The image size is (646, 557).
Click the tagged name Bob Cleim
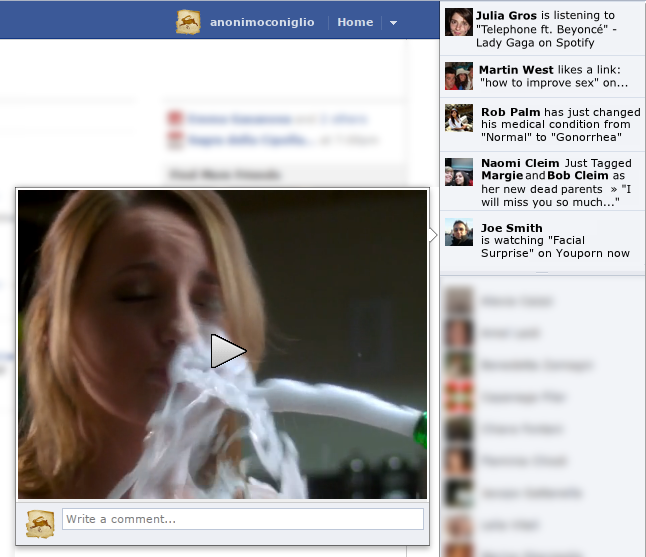click(x=578, y=176)
